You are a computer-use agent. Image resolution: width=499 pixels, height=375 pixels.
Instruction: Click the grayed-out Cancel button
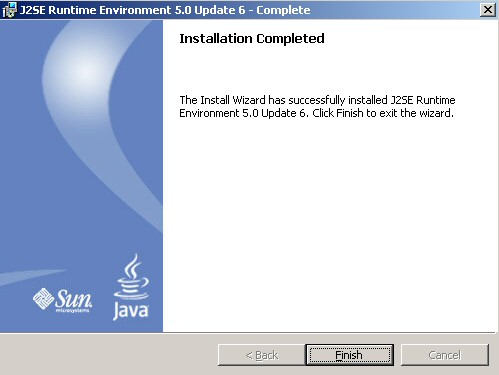point(445,355)
